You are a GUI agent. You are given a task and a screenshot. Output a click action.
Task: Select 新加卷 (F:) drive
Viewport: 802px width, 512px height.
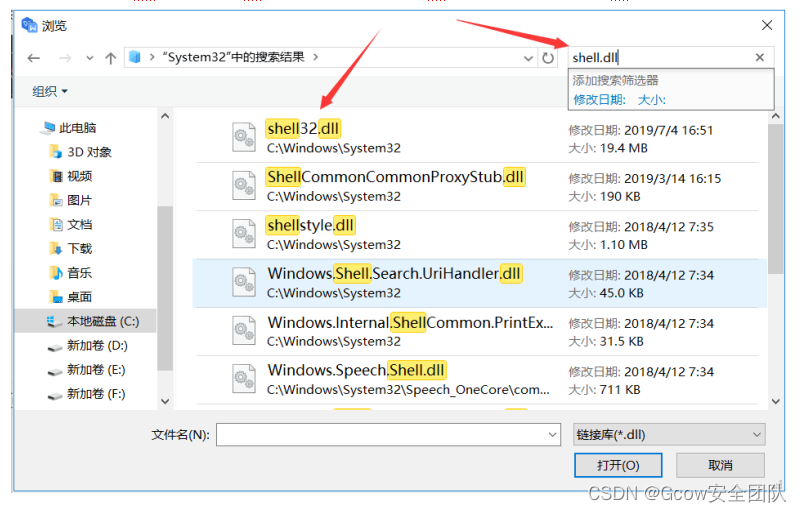86,394
